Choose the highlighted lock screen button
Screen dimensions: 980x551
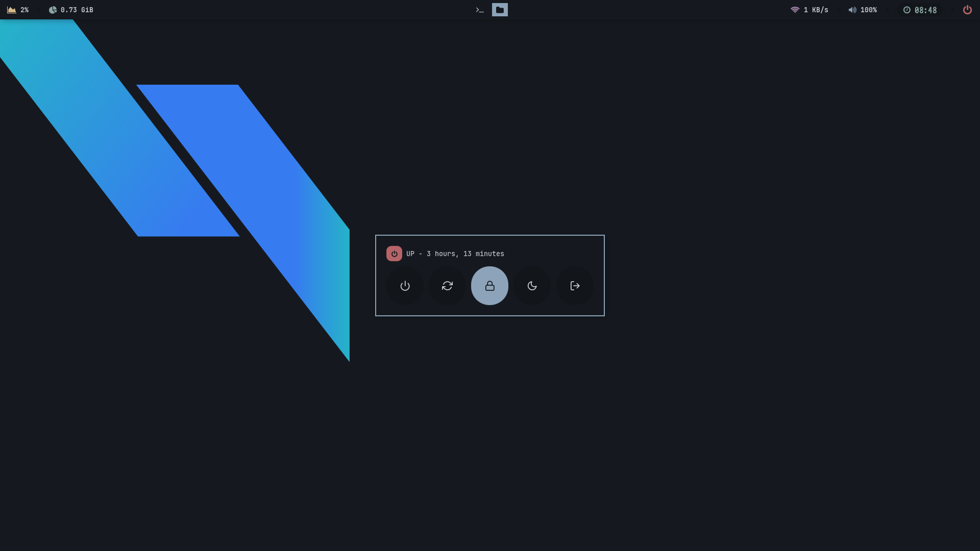[x=489, y=286]
